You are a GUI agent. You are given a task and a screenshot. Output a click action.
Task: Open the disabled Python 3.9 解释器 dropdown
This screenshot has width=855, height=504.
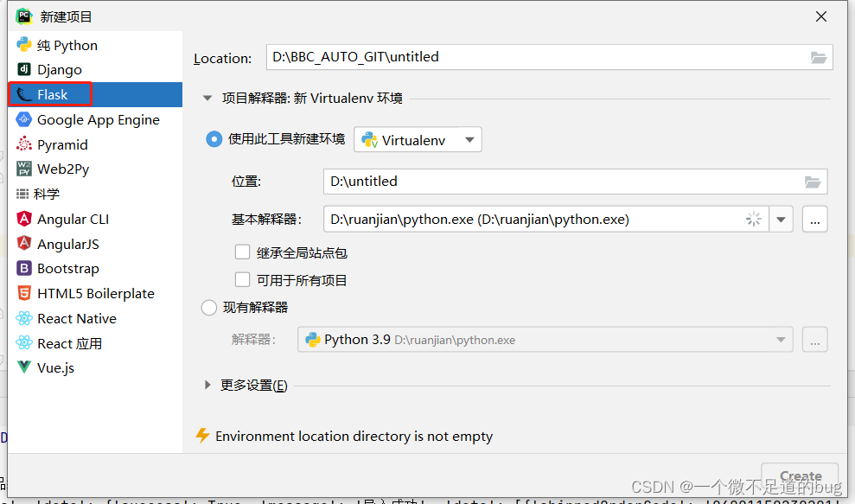tap(545, 340)
